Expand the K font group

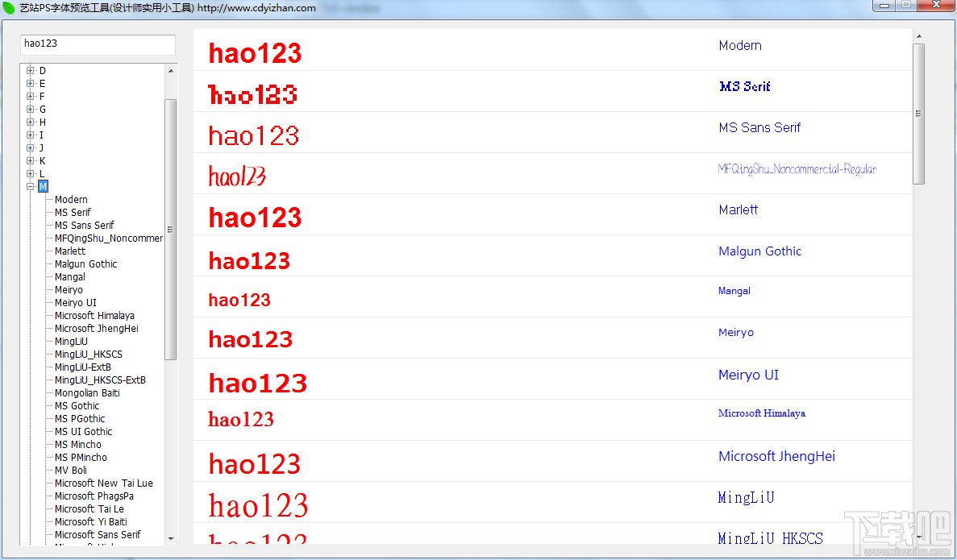click(30, 161)
